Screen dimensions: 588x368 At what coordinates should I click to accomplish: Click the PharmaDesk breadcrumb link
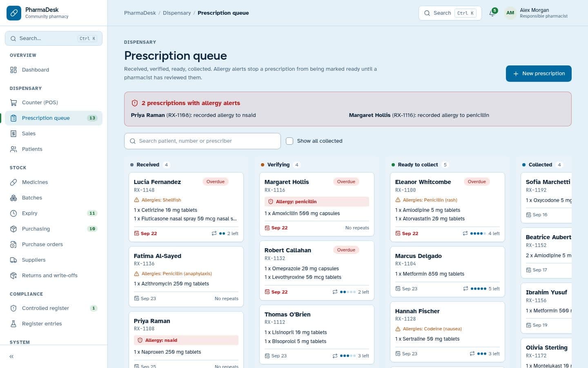pyautogui.click(x=140, y=13)
